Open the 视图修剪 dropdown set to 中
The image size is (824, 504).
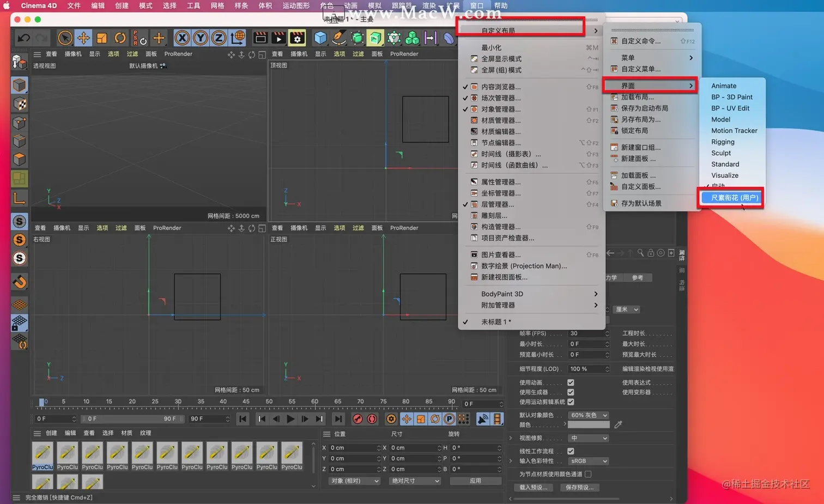click(x=589, y=438)
